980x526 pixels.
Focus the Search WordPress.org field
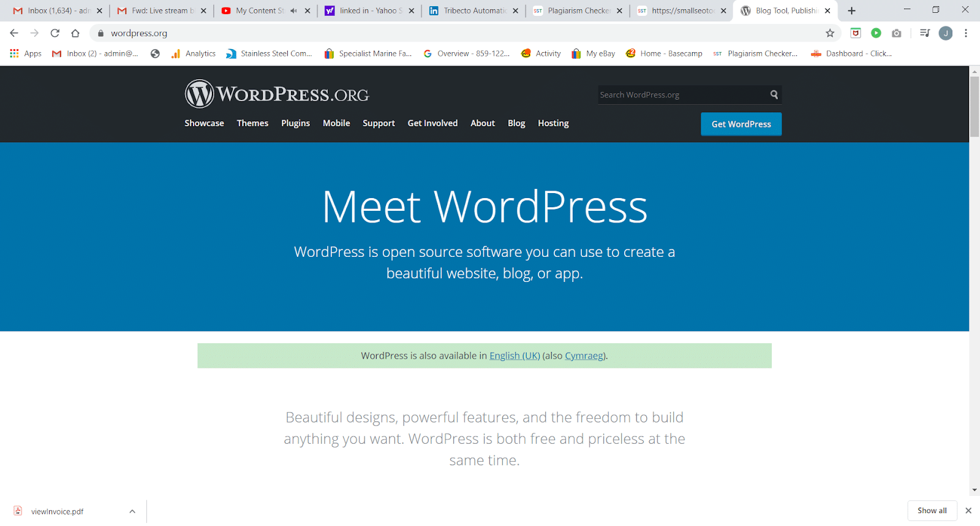[683, 94]
